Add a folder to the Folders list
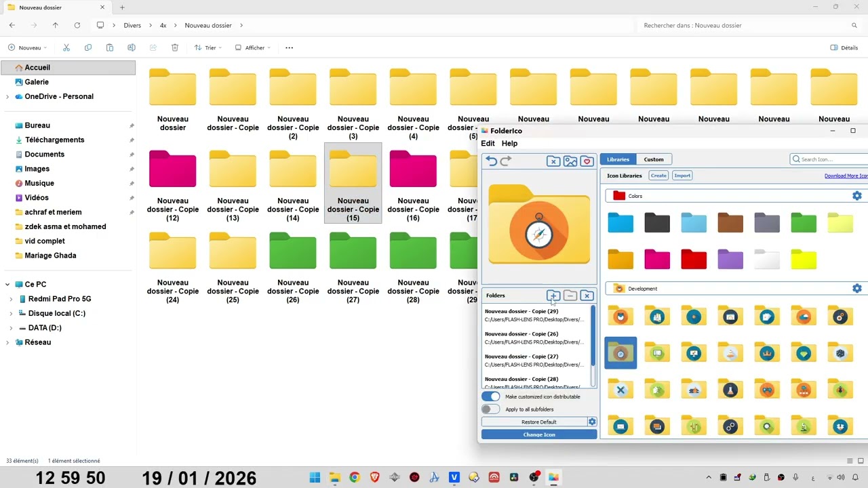868x488 pixels. [x=553, y=296]
